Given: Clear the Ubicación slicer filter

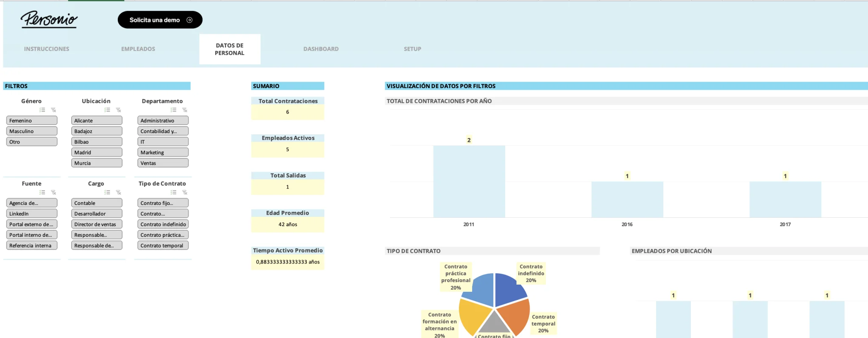Looking at the screenshot, I should coord(118,110).
